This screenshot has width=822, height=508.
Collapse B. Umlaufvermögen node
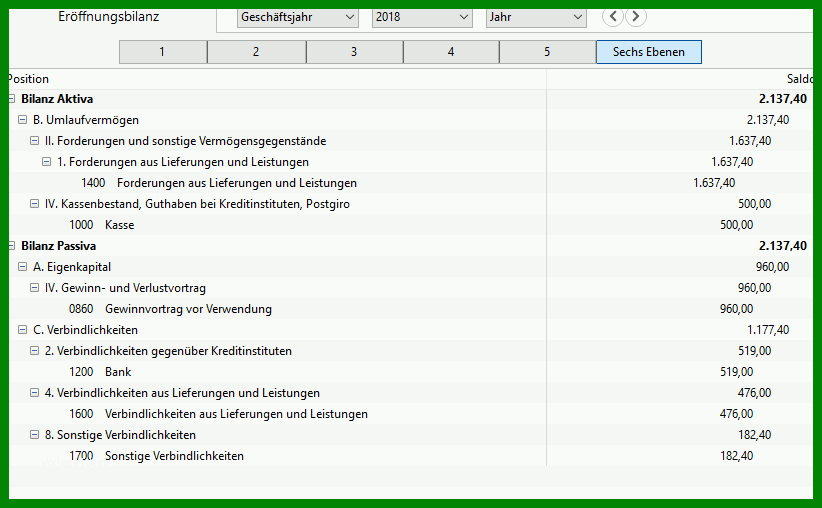tap(23, 120)
